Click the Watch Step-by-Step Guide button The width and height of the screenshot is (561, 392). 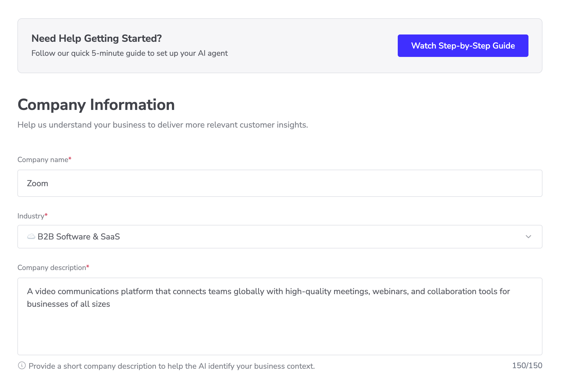point(462,45)
